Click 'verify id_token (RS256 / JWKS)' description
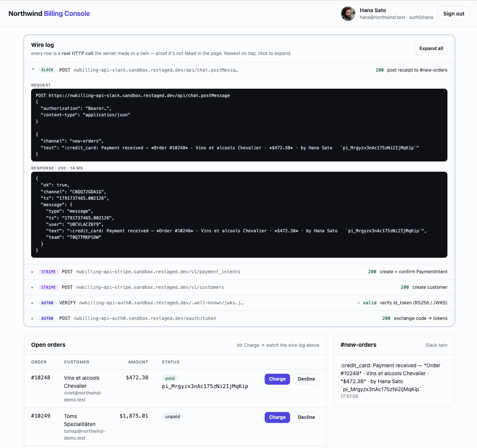This screenshot has height=448, width=477. tap(413, 303)
